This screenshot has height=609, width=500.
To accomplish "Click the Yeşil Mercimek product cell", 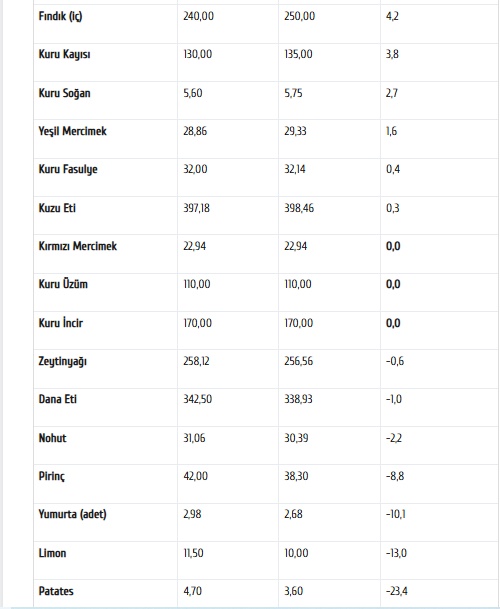I will (x=72, y=131).
